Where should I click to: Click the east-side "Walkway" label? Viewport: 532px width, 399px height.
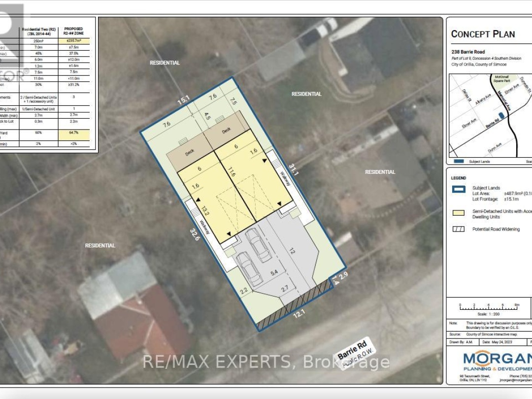click(286, 178)
